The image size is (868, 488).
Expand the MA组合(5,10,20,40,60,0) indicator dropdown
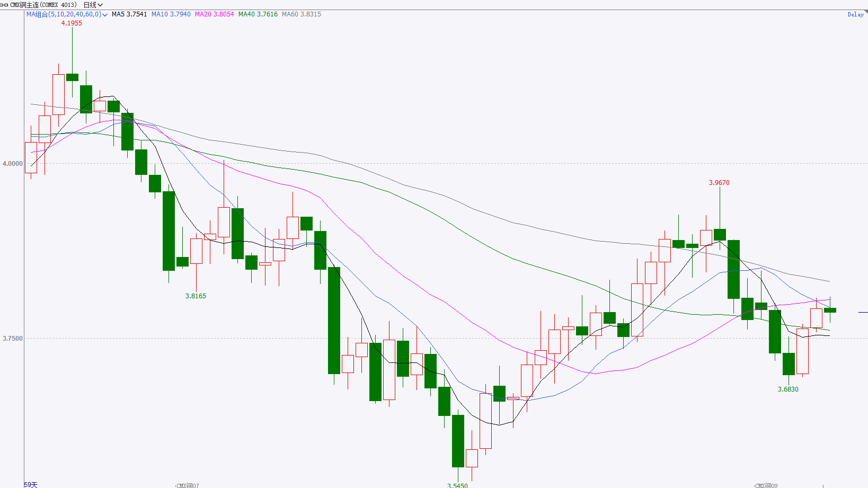pos(67,14)
